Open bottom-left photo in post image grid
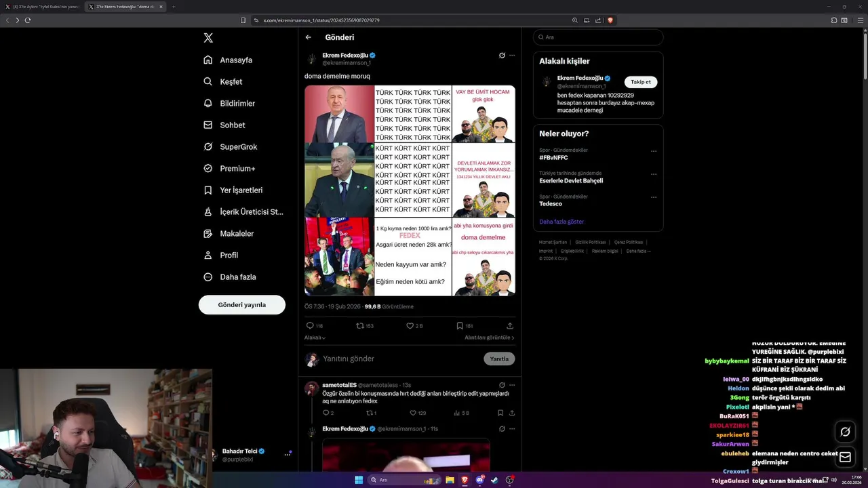Image resolution: width=868 pixels, height=488 pixels. pos(339,257)
